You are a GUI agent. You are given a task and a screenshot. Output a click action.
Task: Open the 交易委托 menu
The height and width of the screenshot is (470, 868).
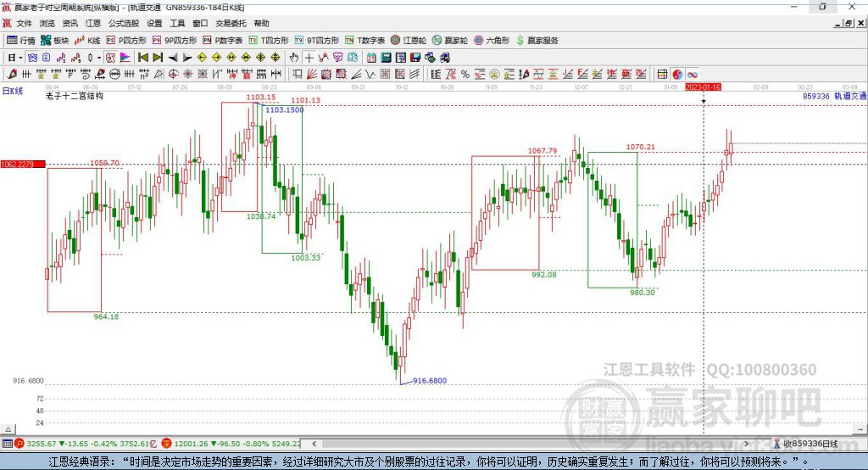[x=231, y=23]
